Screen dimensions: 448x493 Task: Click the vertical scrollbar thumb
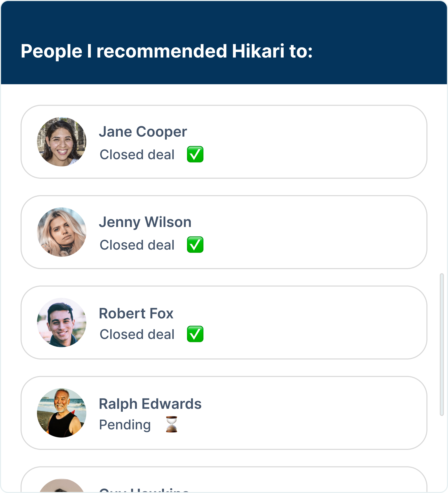coord(442,344)
